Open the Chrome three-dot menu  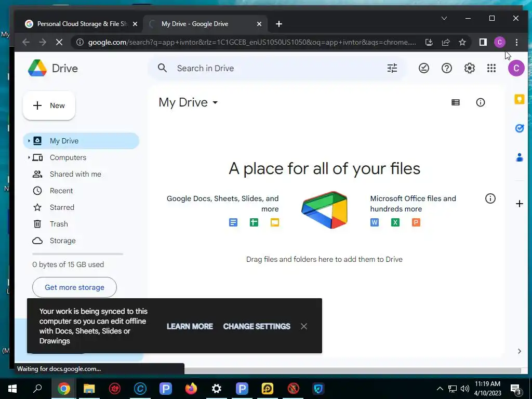coord(516,42)
